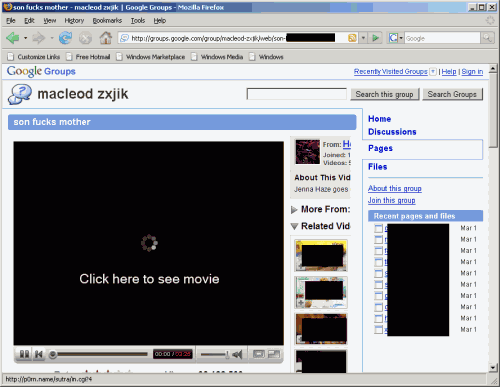Open the Tools menu
500x387 pixels.
[x=138, y=21]
